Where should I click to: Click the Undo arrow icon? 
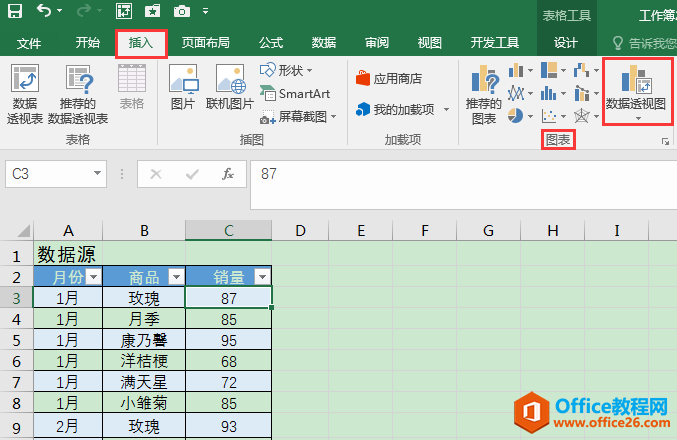44,10
